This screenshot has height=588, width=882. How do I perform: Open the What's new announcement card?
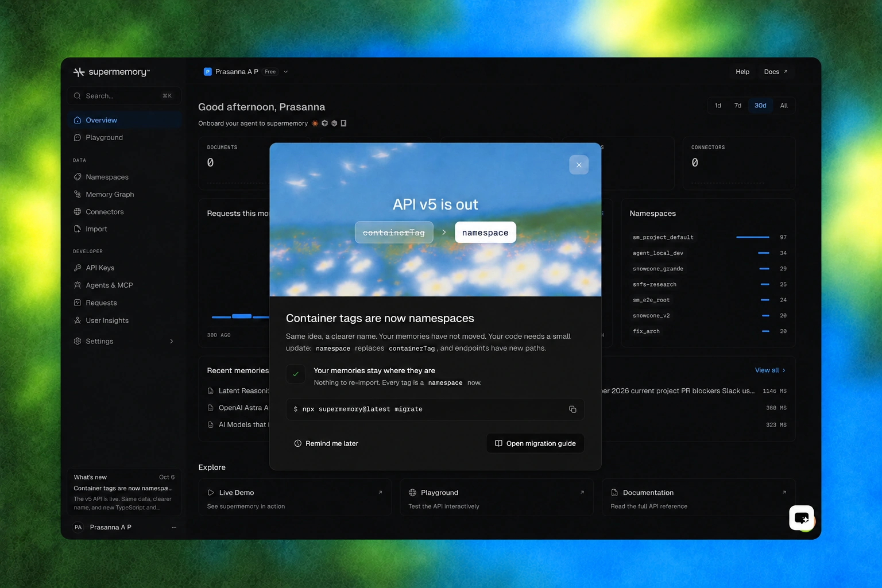[x=124, y=492]
